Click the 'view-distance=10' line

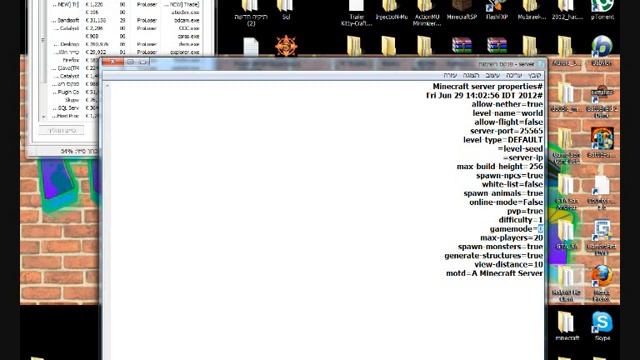(x=509, y=264)
